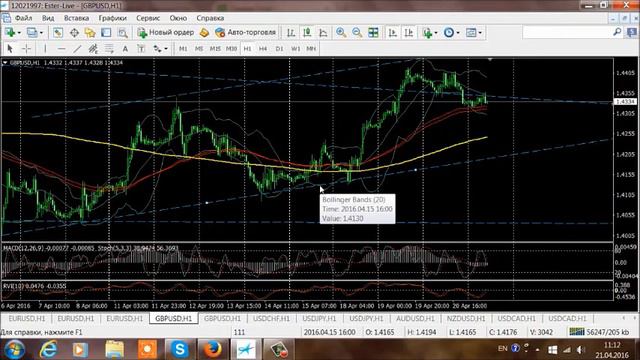This screenshot has width=640, height=360.
Task: Toggle the Data Window crosshair-circle icon
Action: coord(74,33)
